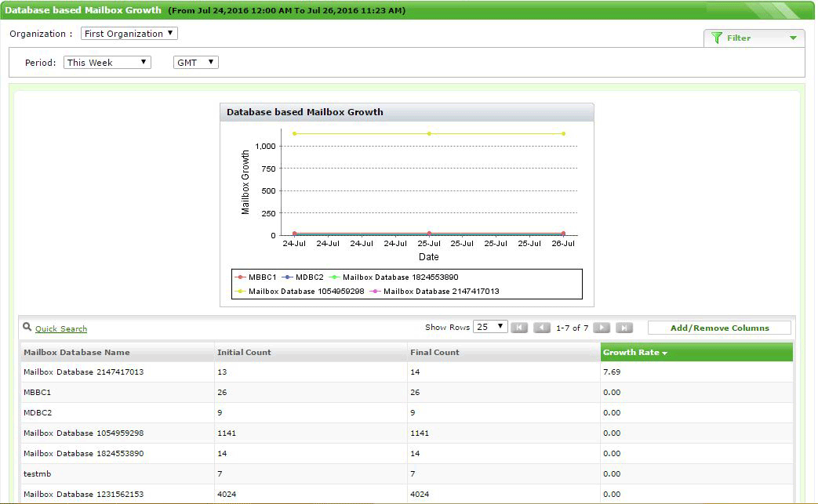
Task: Click the Filter button label
Action: coord(739,38)
